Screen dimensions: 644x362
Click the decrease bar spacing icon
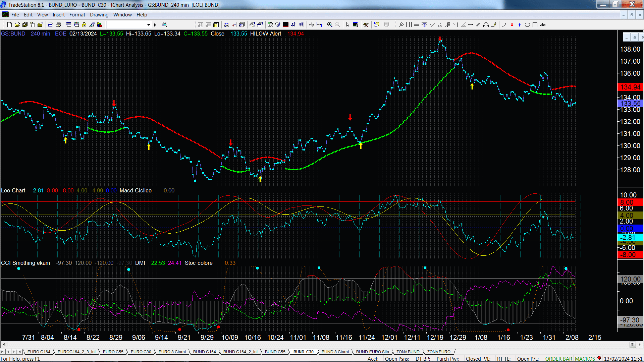pos(312,24)
